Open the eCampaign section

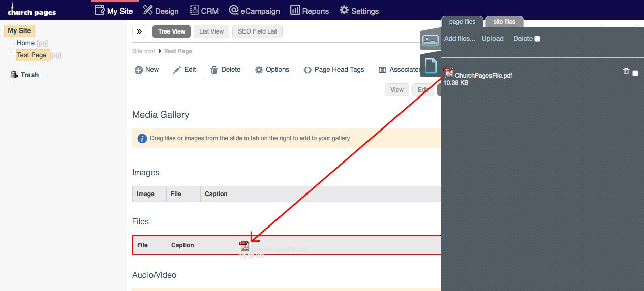[x=254, y=11]
